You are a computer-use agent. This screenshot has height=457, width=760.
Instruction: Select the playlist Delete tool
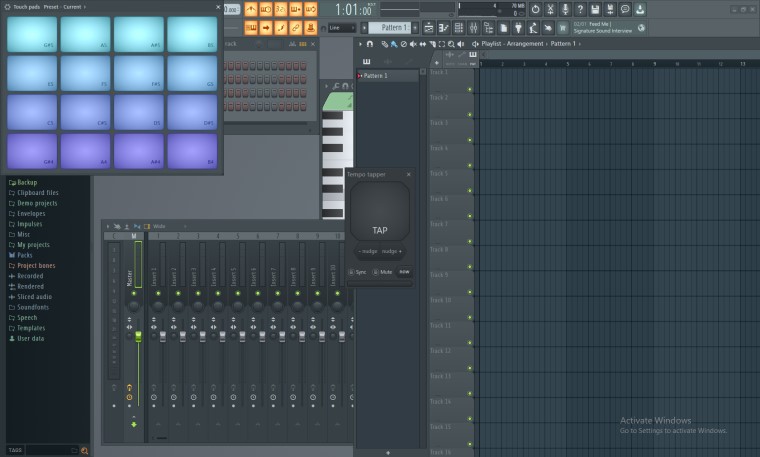coord(403,44)
